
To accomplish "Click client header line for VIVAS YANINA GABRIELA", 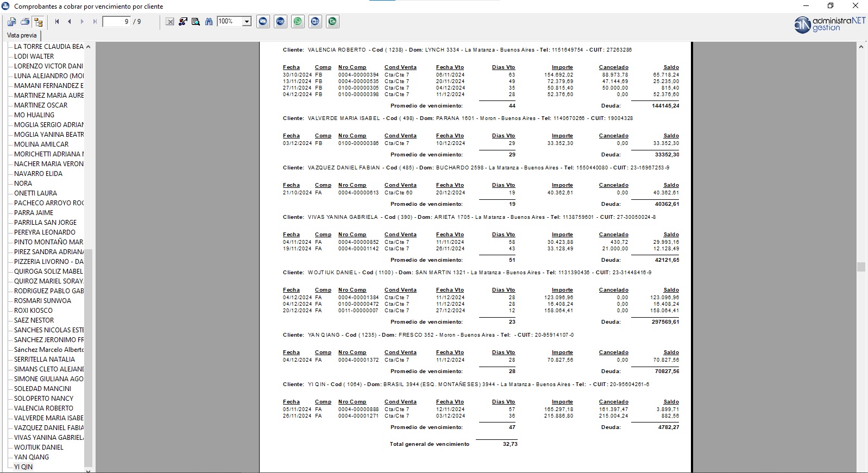I will pos(469,217).
